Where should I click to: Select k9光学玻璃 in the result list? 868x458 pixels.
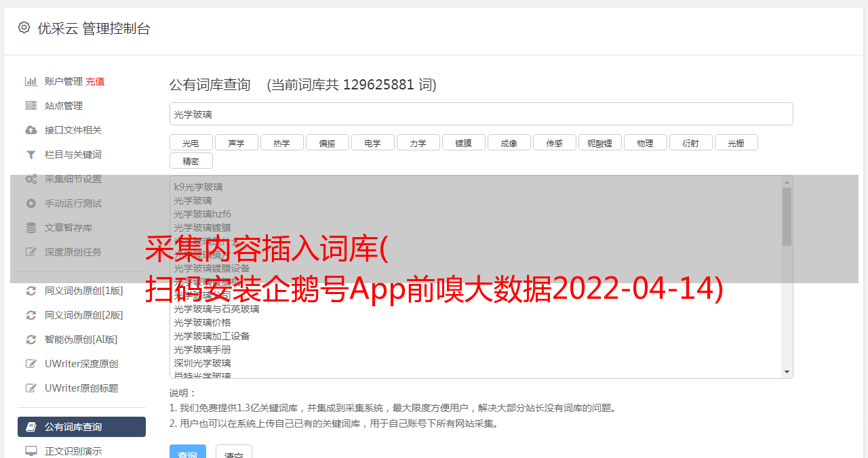click(198, 187)
